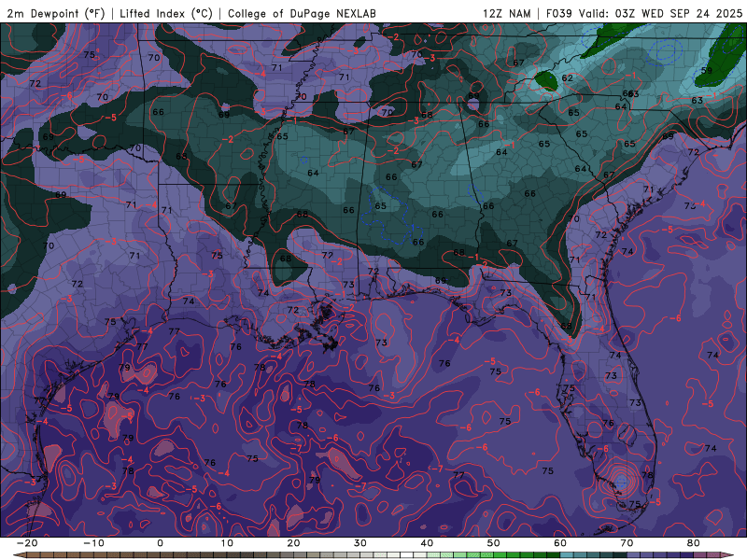Click the "62" dewpoint value beside green patch

coord(567,77)
